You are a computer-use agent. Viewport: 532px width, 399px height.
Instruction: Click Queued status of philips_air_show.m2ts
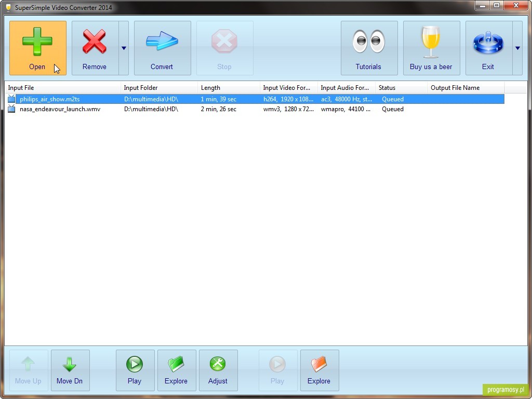[x=393, y=99]
